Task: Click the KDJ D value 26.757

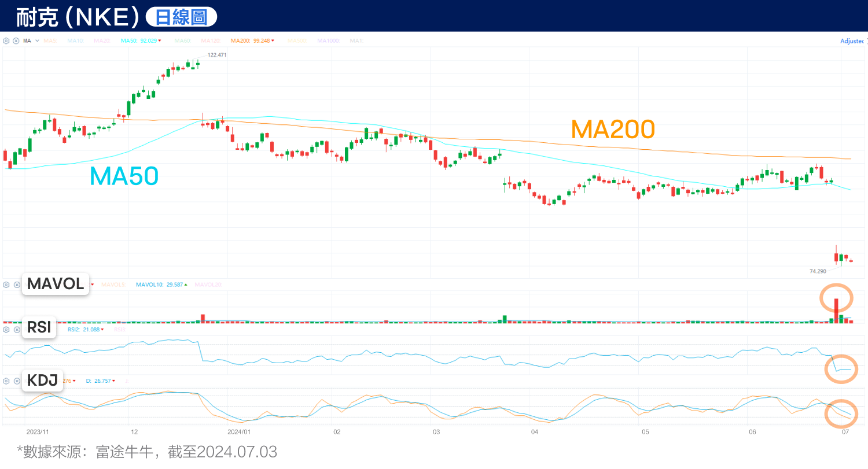Action: 101,381
